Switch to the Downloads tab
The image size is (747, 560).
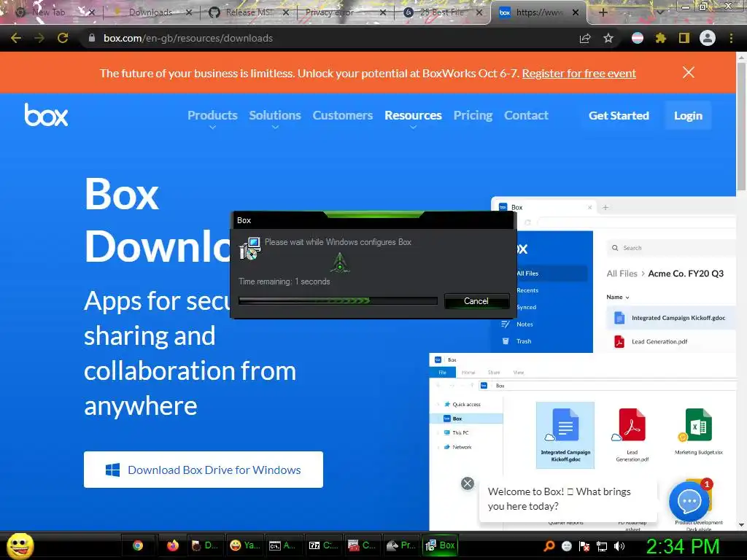point(150,12)
